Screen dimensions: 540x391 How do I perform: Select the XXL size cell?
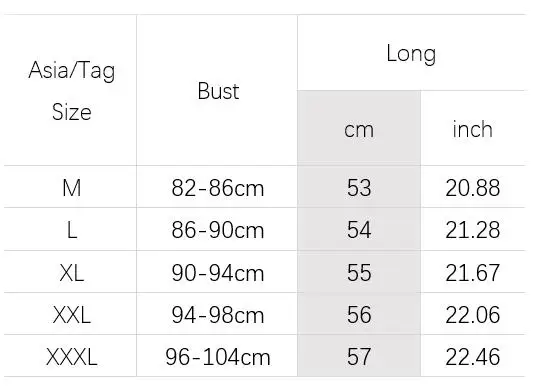(72, 315)
